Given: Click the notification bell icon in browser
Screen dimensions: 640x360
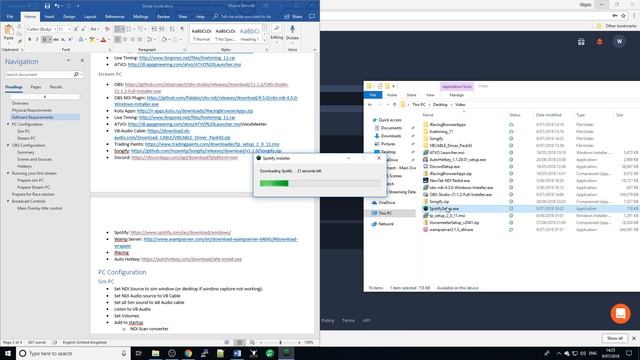Looking at the screenshot, I should [x=600, y=42].
